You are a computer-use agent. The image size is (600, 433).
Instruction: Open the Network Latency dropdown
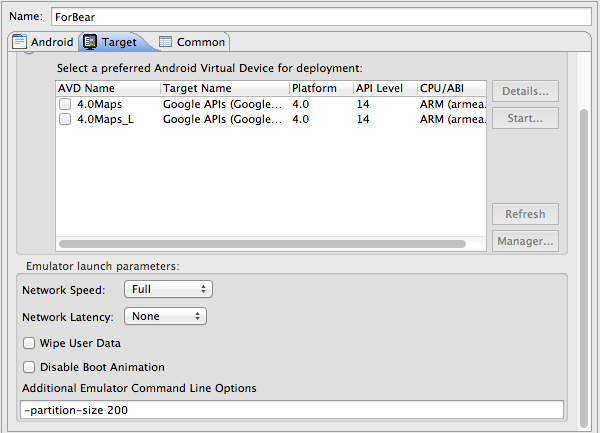tap(165, 316)
